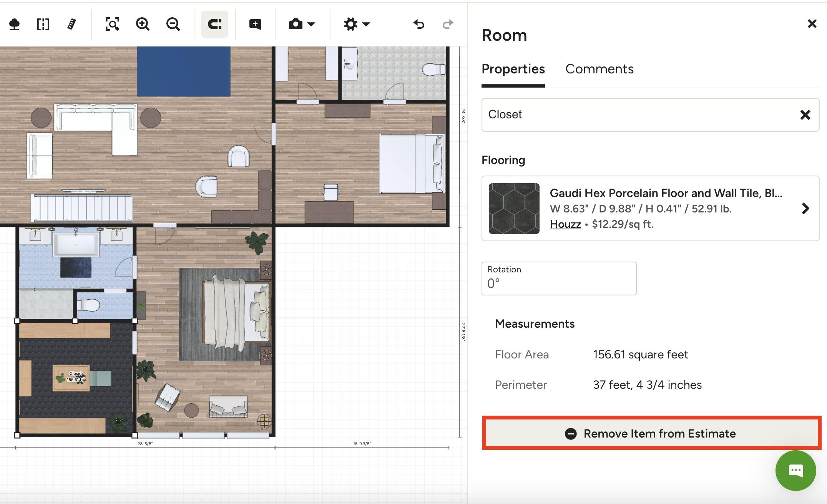
Task: Undo the last change
Action: tap(418, 24)
